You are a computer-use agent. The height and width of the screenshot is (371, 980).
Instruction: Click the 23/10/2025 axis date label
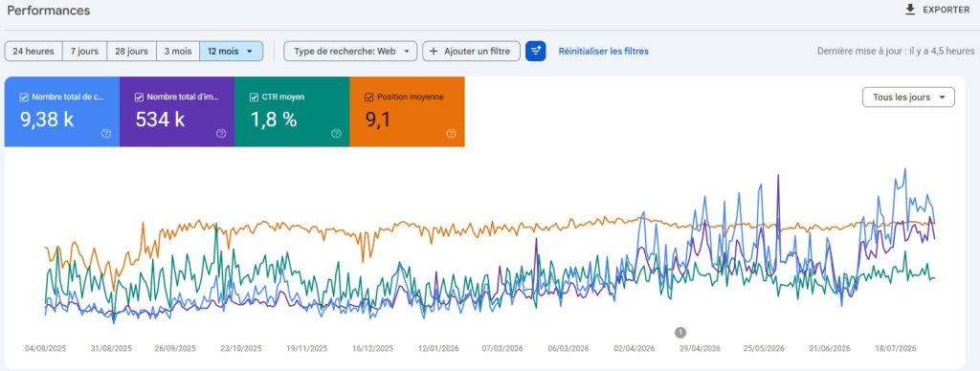(241, 348)
